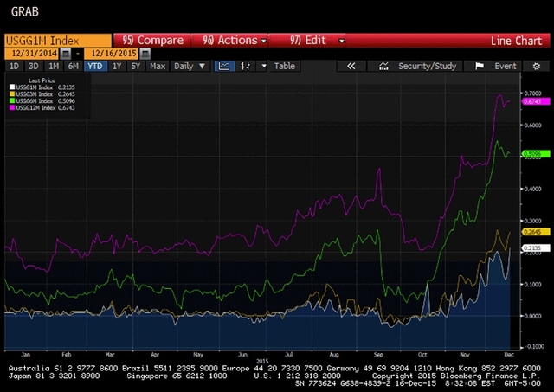Click the start date field 12/31/2014
The width and height of the screenshot is (554, 392).
[x=33, y=54]
